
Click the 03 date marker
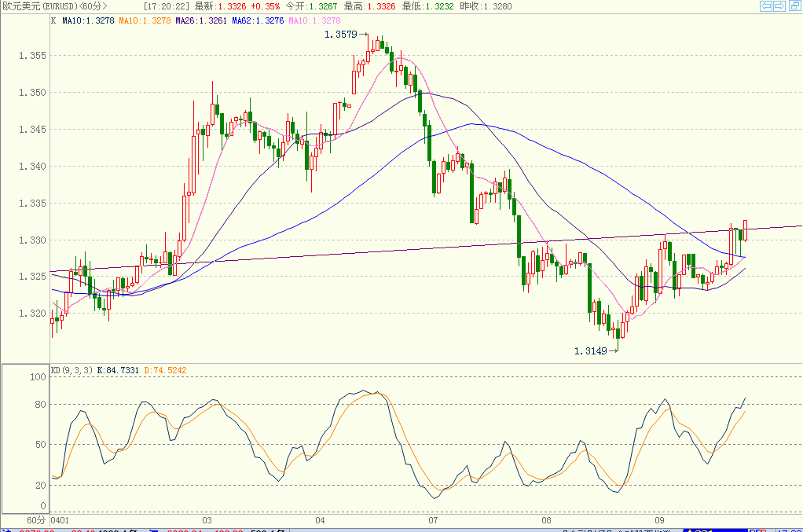(x=207, y=520)
